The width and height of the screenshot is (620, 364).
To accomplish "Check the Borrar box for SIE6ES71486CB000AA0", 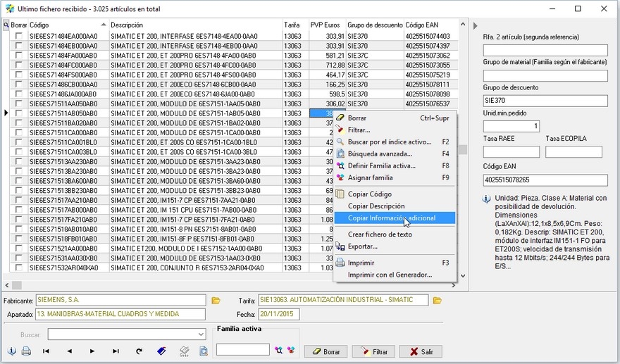I will pos(19,84).
